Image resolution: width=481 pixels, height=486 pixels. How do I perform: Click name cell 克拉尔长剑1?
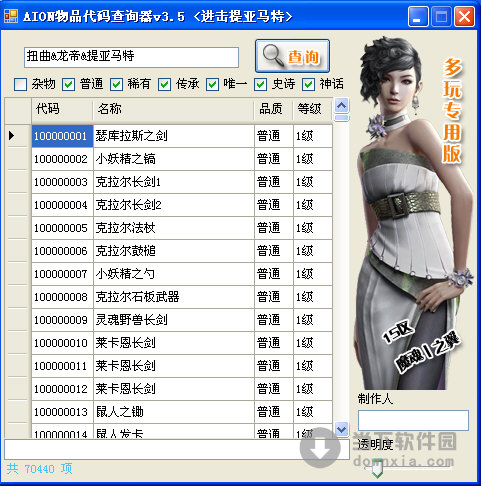pos(174,182)
